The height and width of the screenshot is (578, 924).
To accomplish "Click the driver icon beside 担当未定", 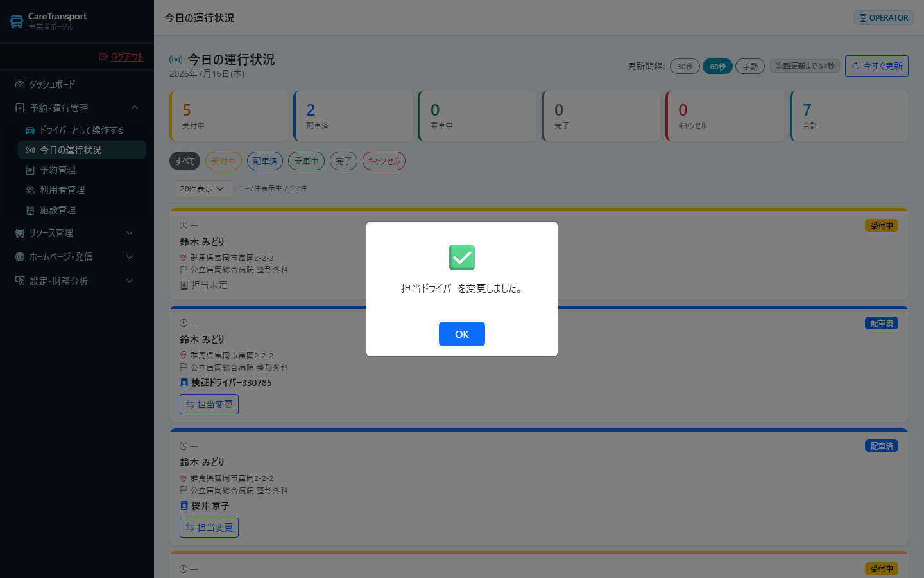I will [184, 285].
